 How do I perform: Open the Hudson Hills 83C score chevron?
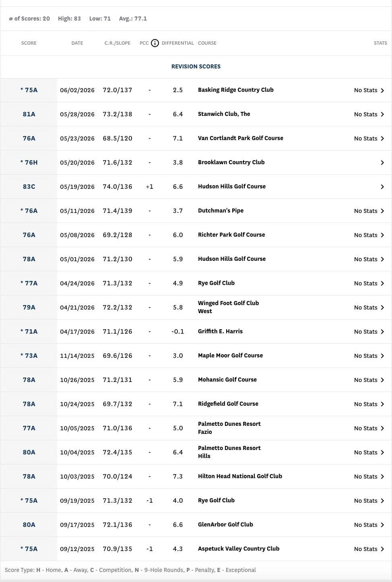[382, 187]
